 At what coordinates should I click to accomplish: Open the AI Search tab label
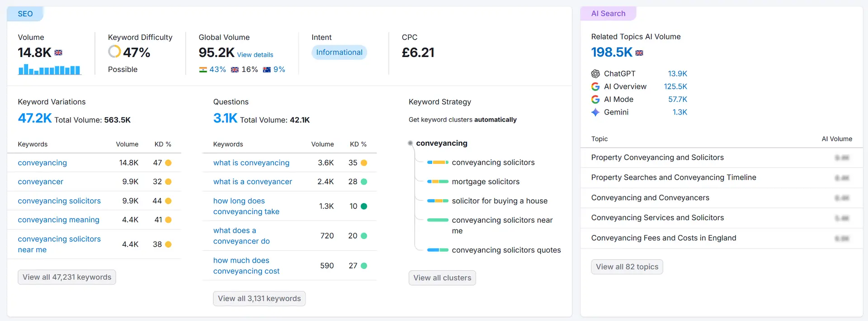[x=608, y=14]
